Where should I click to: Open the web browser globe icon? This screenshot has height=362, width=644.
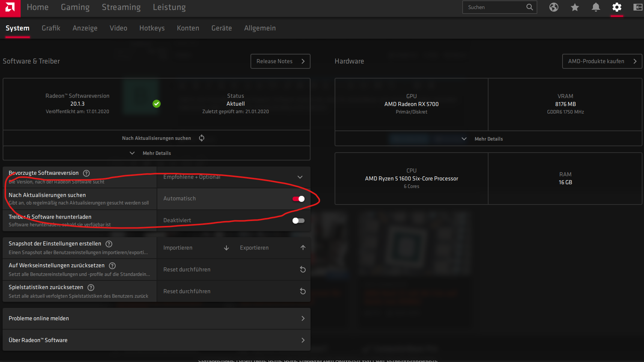(x=554, y=7)
